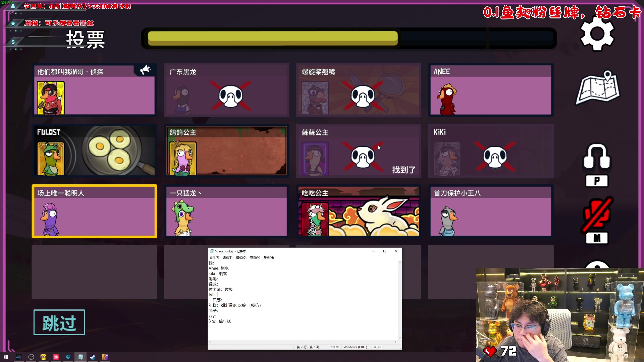Viewport: 644px width, 362px height.
Task: Select the 首刀保护小王八 player card
Action: click(x=490, y=211)
